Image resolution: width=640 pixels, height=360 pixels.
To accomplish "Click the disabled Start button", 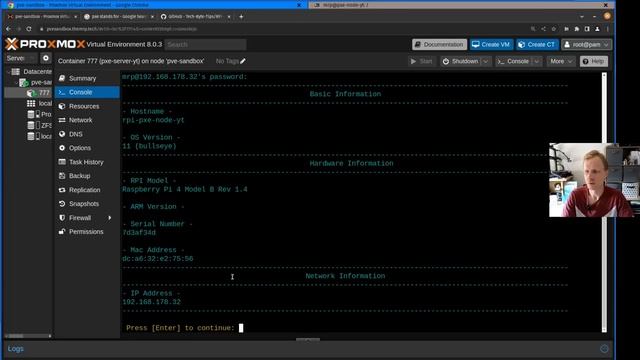I will click(421, 61).
